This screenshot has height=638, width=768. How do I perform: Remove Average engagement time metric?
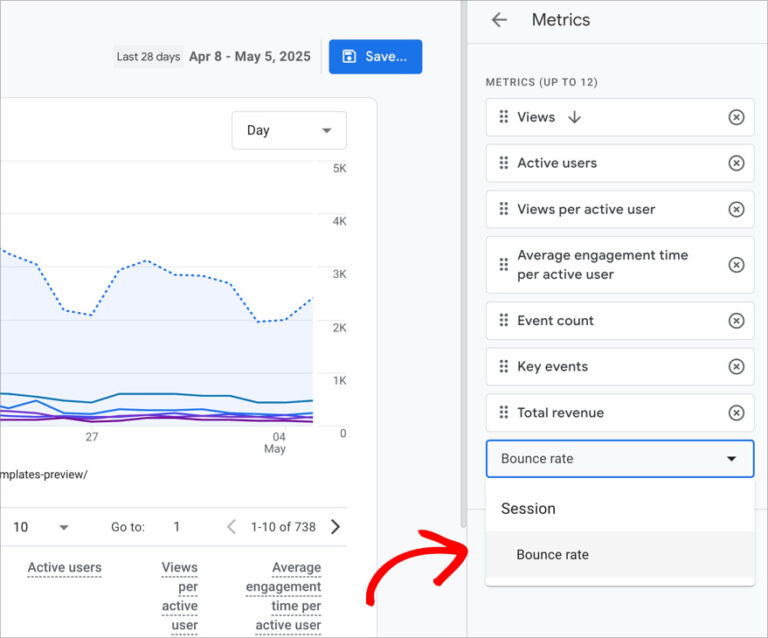point(736,265)
